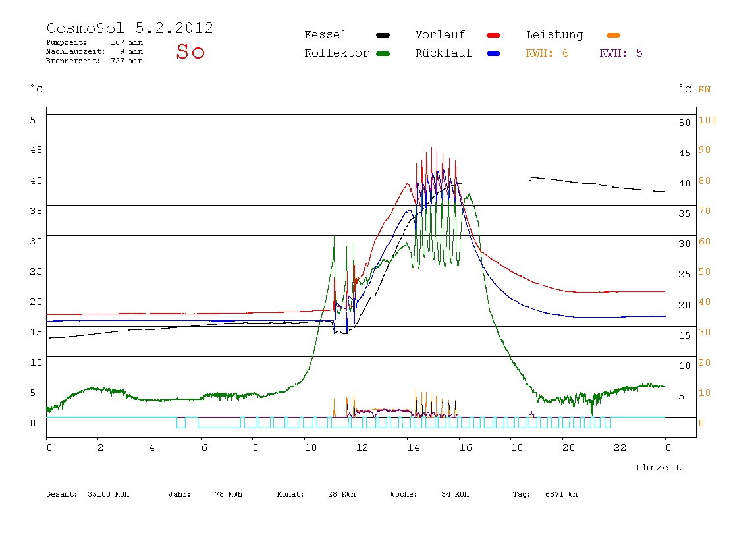The image size is (756, 535).
Task: Click the wide cyan burner bar near hour 7
Action: click(x=219, y=422)
